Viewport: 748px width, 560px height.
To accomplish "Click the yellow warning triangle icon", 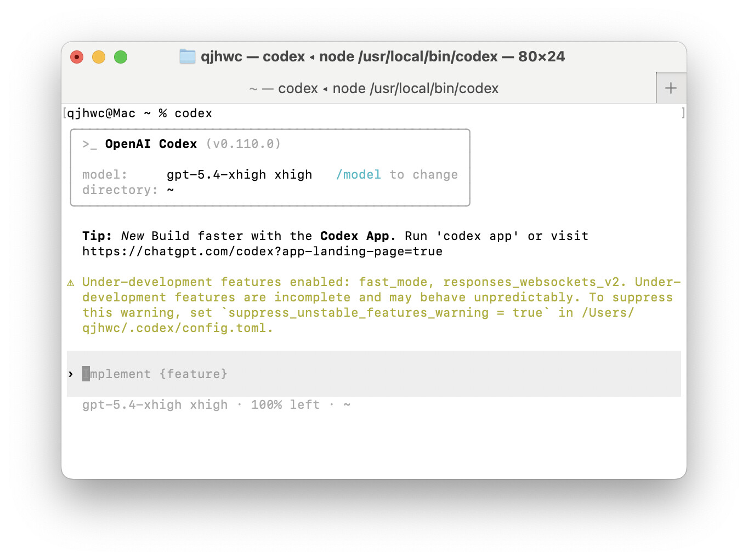I will tap(71, 283).
